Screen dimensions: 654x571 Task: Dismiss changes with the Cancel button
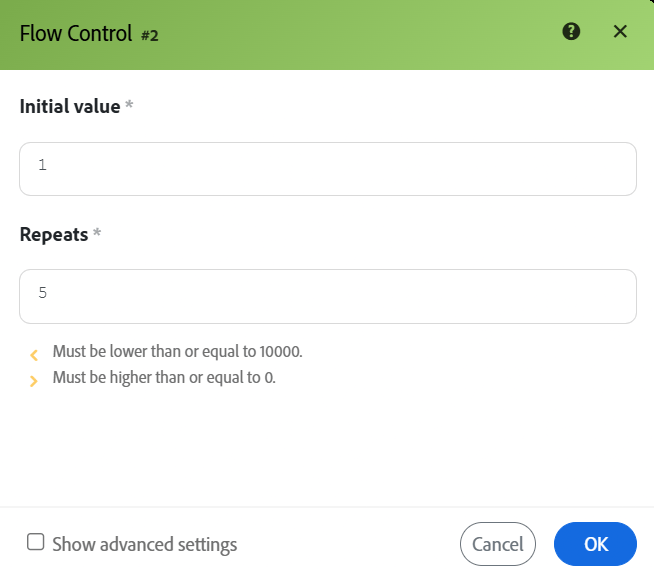tap(498, 544)
